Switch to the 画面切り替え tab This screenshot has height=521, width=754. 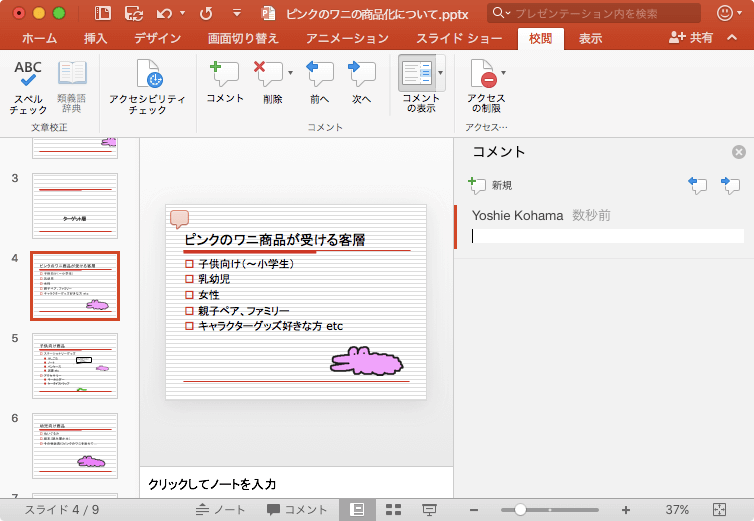coord(243,38)
